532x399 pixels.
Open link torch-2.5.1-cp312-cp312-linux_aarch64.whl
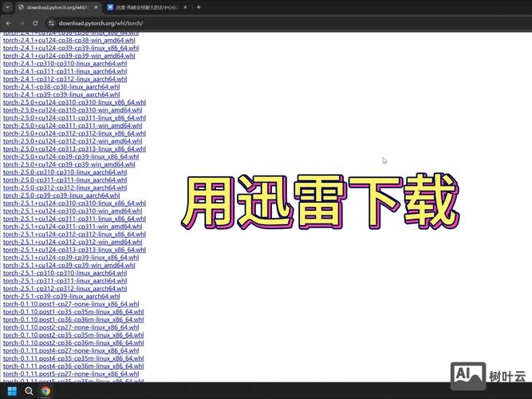click(x=65, y=289)
